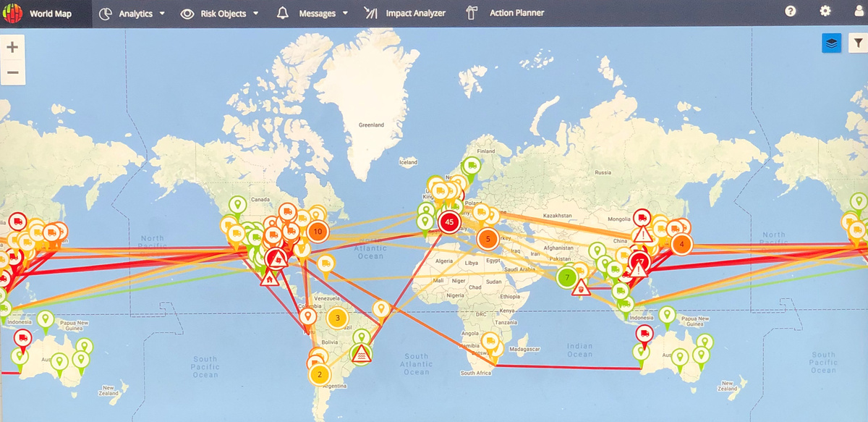Screen dimensions: 868x422
Task: Zoom out with the minus button
Action: [x=12, y=72]
